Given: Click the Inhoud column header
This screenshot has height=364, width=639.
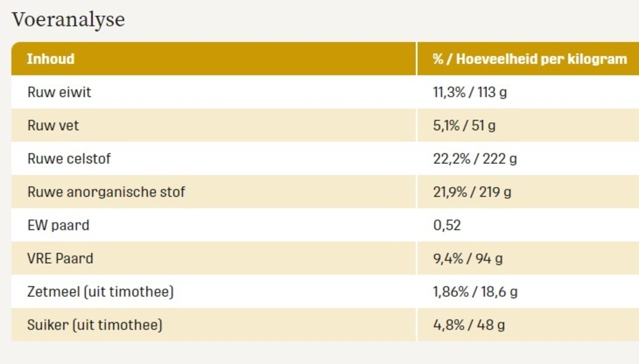Looking at the screenshot, I should [x=50, y=59].
